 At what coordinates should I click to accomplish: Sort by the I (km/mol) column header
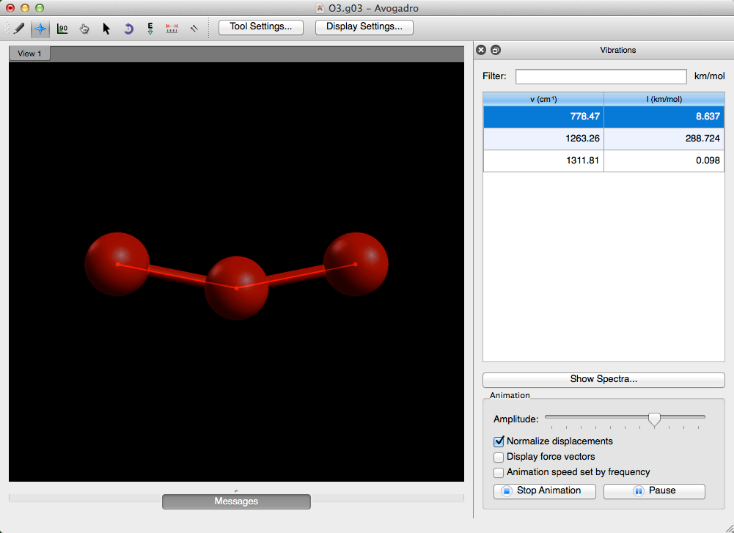pos(663,98)
